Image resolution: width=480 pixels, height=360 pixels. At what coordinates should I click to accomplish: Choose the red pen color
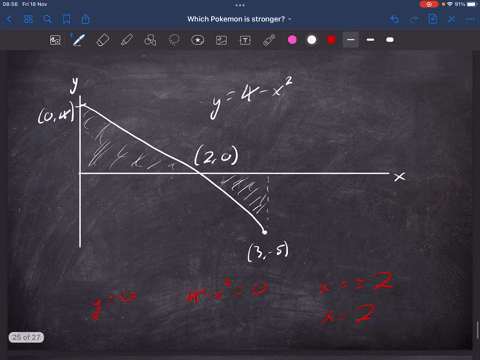331,40
